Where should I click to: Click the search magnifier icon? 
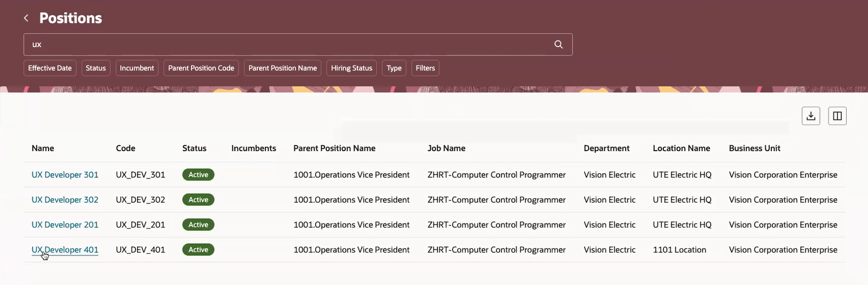coord(558,45)
